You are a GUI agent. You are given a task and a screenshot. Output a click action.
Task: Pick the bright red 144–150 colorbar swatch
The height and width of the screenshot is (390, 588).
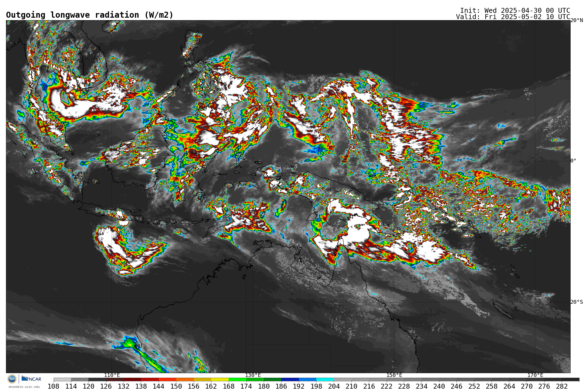167,380
